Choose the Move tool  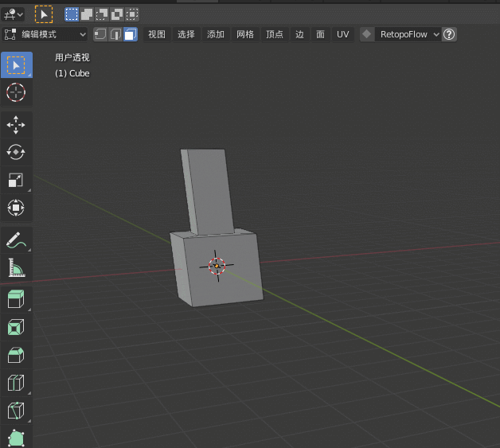point(16,125)
